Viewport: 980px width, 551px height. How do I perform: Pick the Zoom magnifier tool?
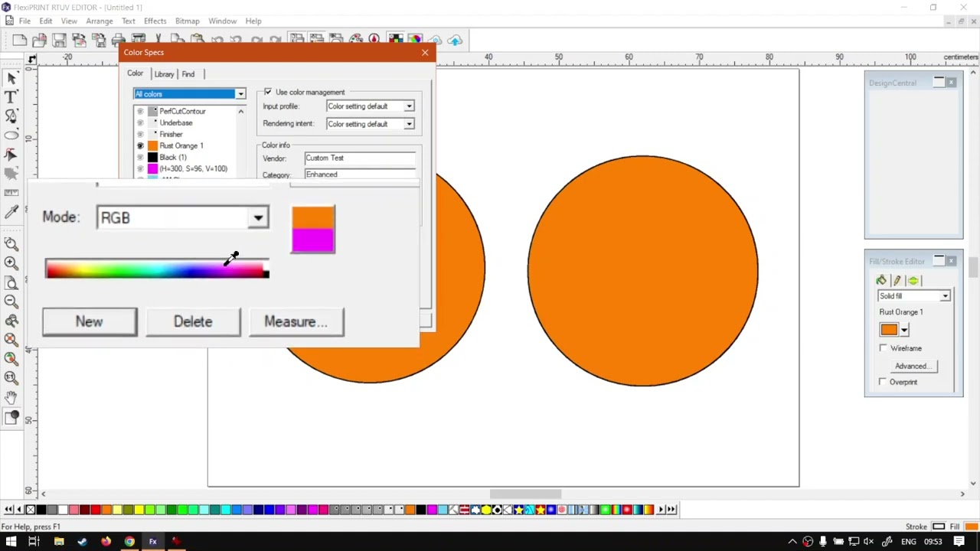click(x=11, y=244)
